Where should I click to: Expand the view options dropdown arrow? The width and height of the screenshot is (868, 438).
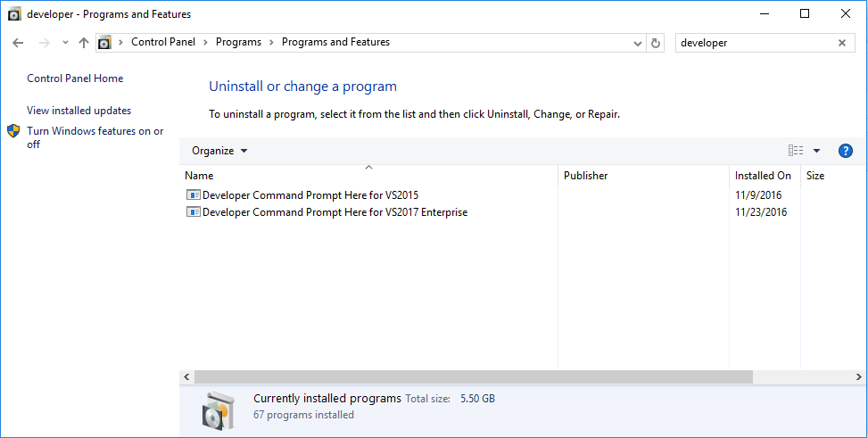coord(816,151)
